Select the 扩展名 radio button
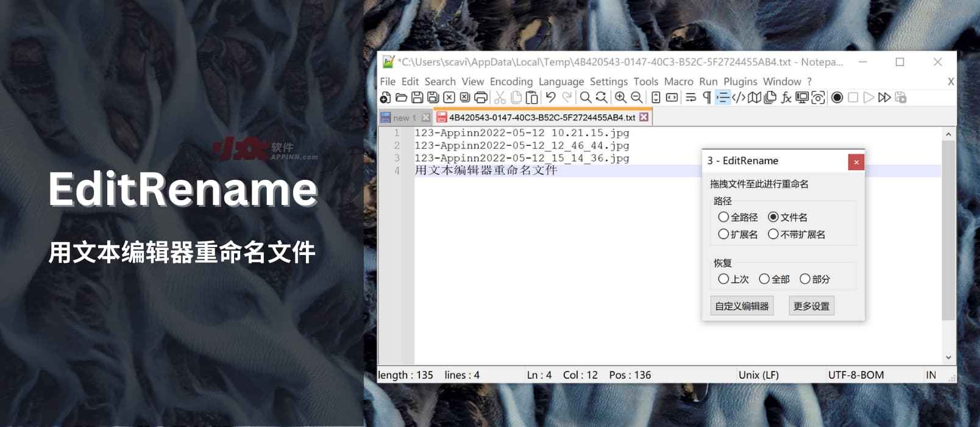This screenshot has height=427, width=980. (x=723, y=234)
